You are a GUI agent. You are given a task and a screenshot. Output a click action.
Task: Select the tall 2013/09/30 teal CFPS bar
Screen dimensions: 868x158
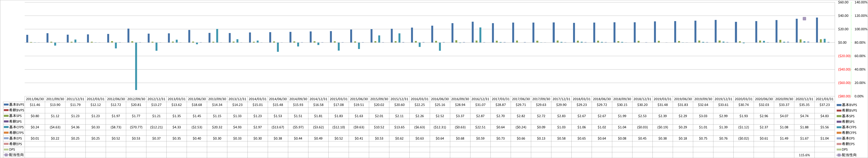click(x=217, y=36)
